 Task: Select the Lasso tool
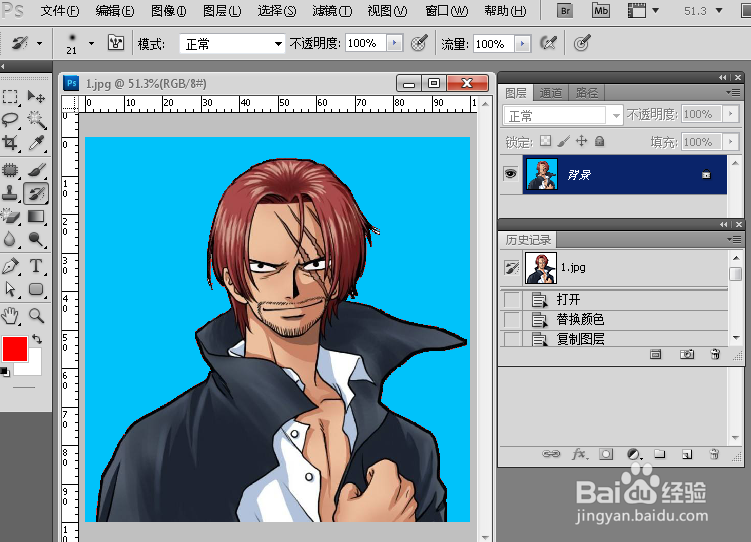[x=10, y=119]
